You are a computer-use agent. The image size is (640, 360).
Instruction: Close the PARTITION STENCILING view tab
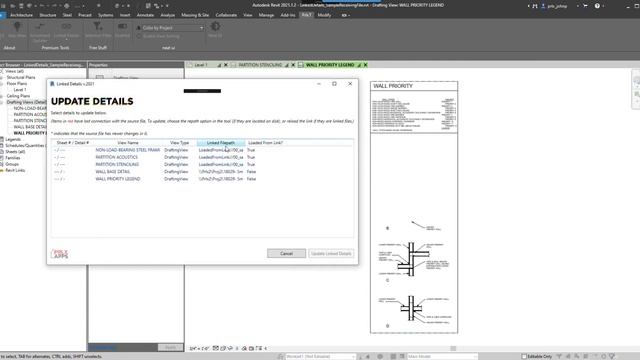(293, 65)
